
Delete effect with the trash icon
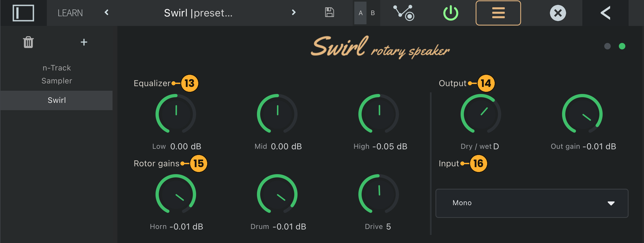coord(28,42)
